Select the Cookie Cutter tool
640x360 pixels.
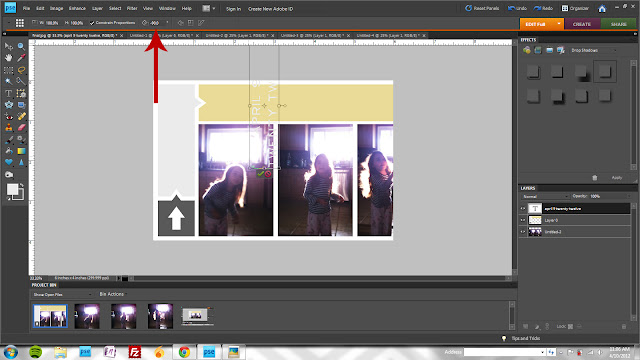coord(9,105)
